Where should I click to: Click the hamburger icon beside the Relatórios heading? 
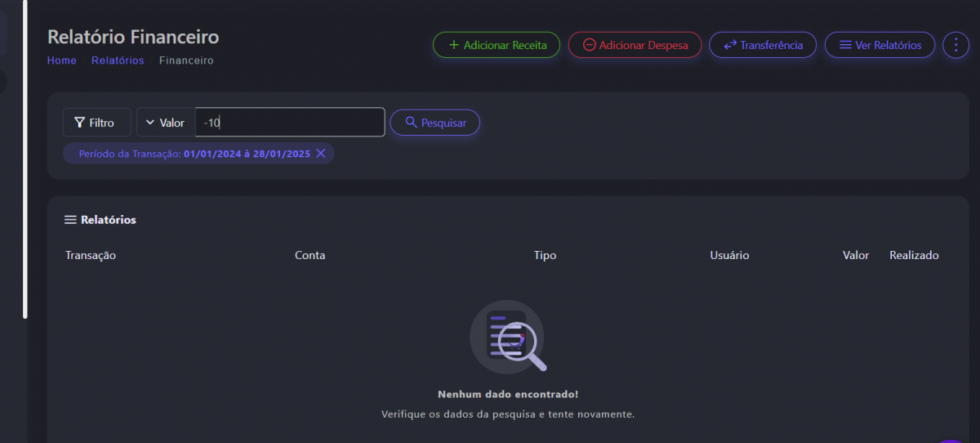pyautogui.click(x=70, y=220)
